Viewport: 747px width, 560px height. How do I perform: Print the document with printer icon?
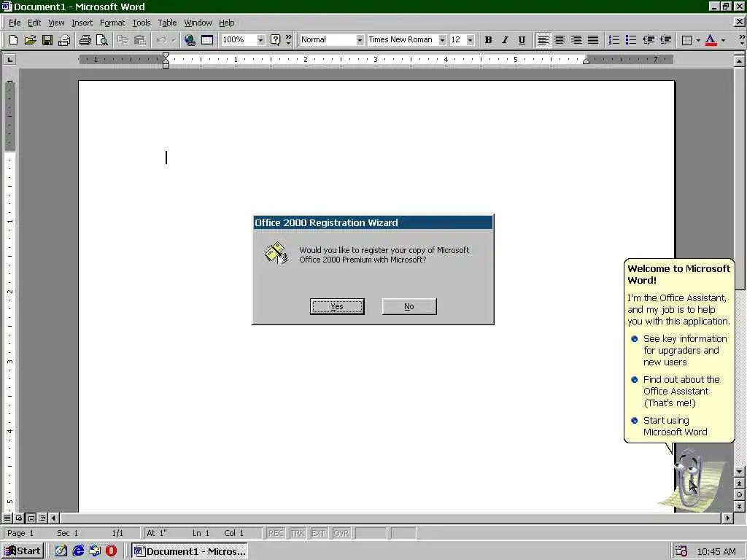pos(85,40)
